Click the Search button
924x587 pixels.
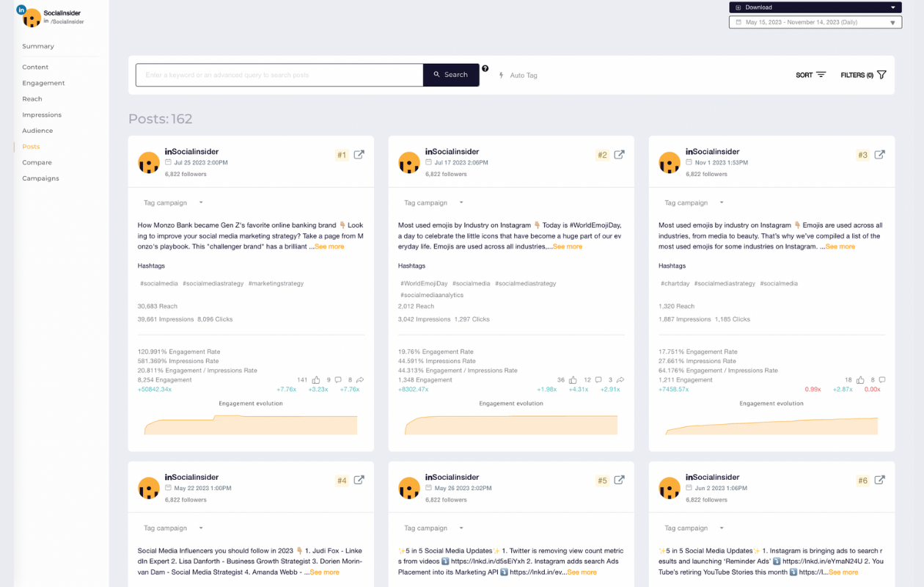[451, 75]
